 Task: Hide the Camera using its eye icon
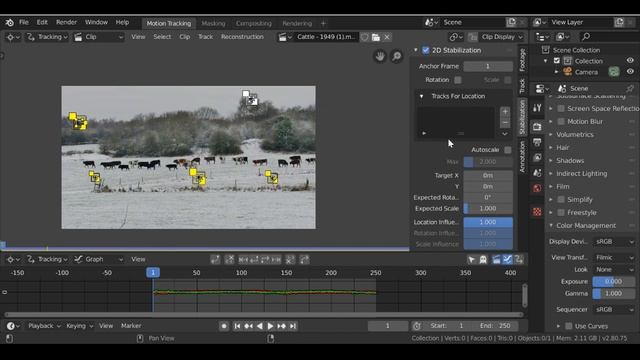[x=630, y=72]
